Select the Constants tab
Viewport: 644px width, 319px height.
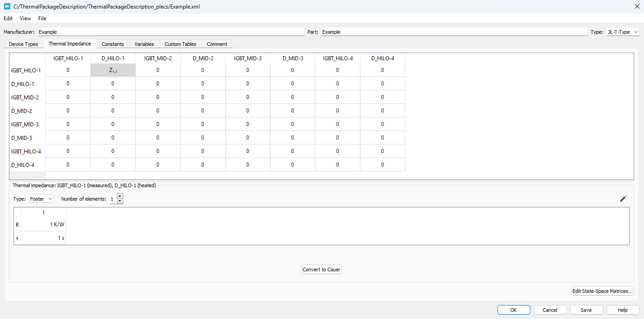pos(113,44)
